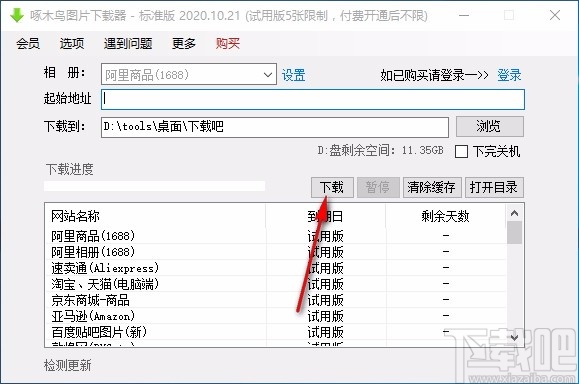579x384 pixels.
Task: Click the 设置 link
Action: point(294,75)
